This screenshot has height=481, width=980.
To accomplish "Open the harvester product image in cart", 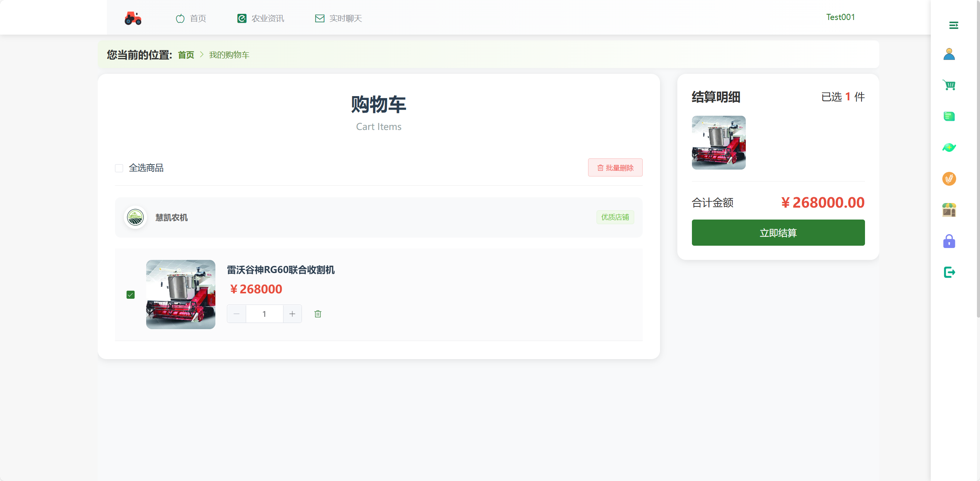I will pyautogui.click(x=181, y=295).
